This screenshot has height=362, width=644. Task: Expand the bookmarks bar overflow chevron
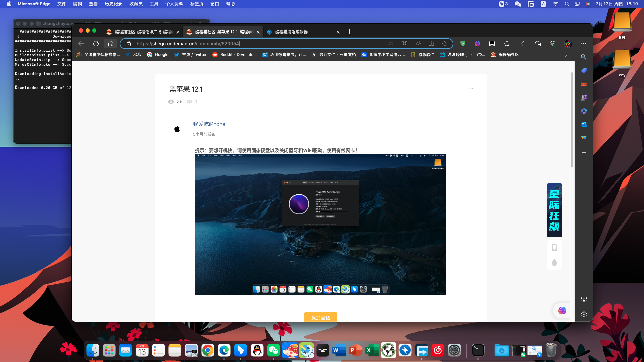pyautogui.click(x=566, y=55)
